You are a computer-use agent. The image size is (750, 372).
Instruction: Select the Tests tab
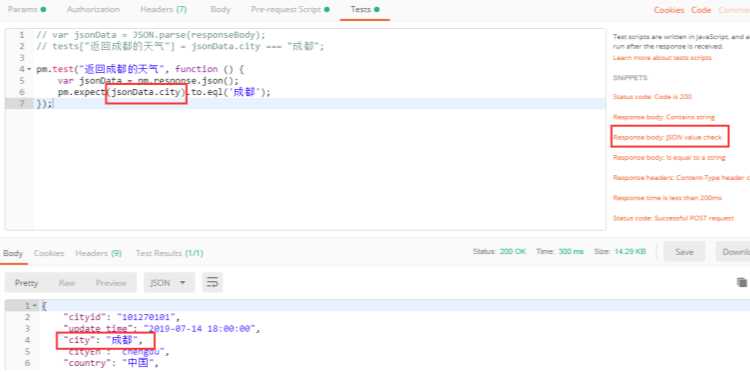[365, 10]
